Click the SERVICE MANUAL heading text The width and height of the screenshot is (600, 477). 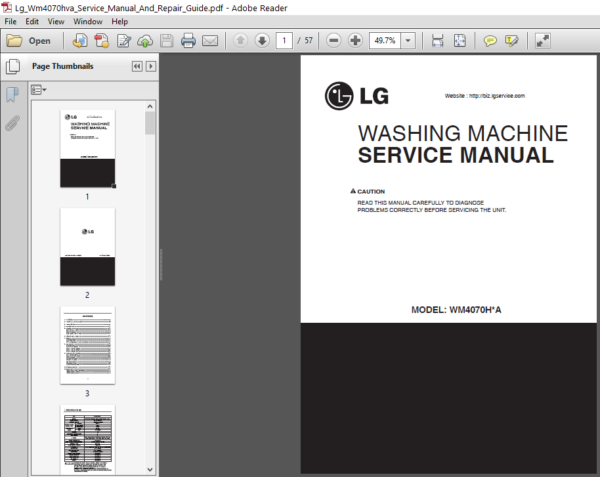pyautogui.click(x=456, y=155)
